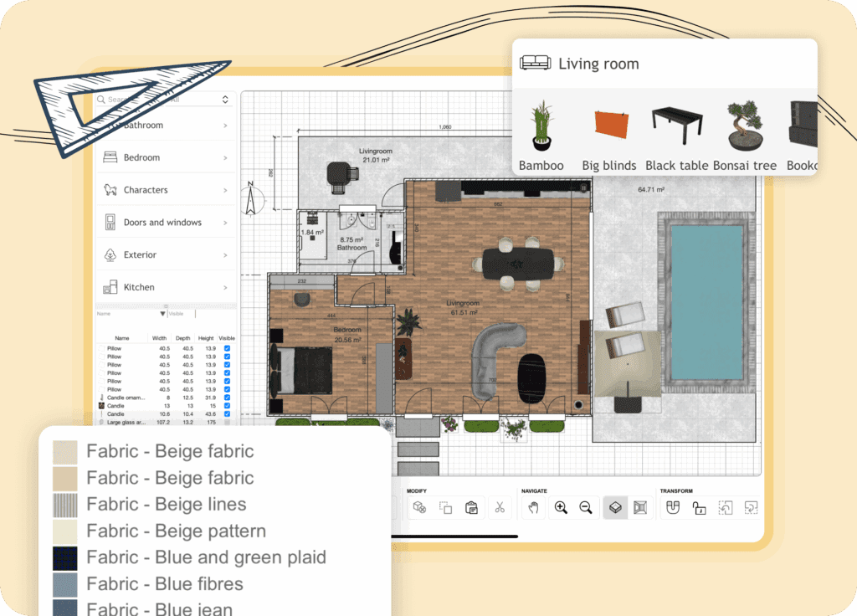
Task: Expand the Kitchen category chevron
Action: pyautogui.click(x=225, y=287)
